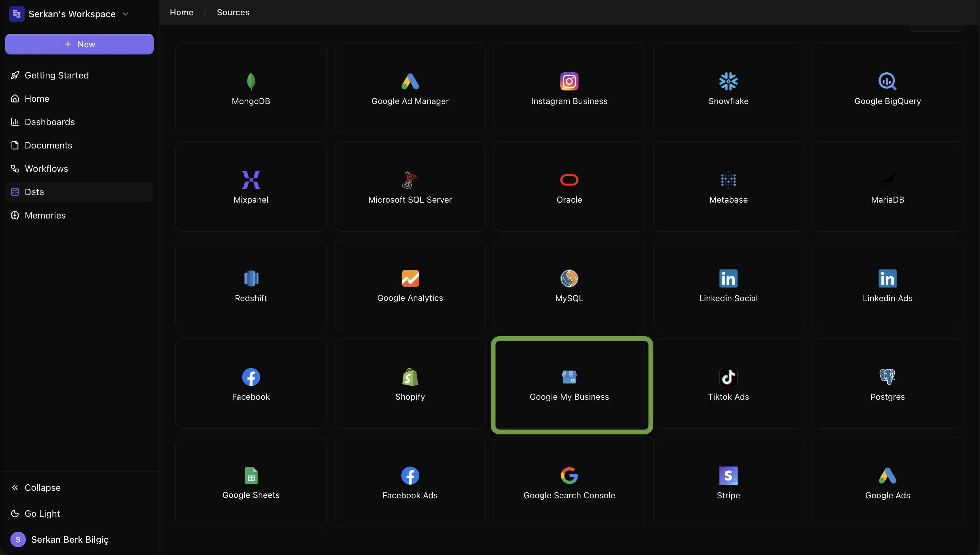Open the Google BigQuery icon
980x555 pixels.
(887, 81)
